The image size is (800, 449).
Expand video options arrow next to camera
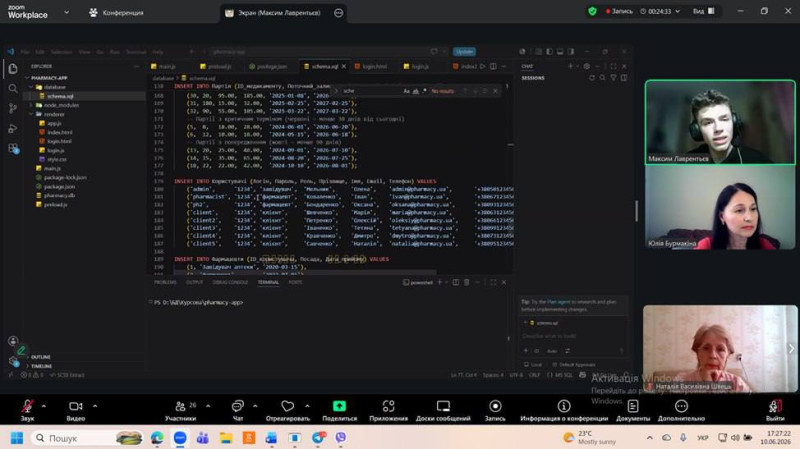[x=95, y=406]
